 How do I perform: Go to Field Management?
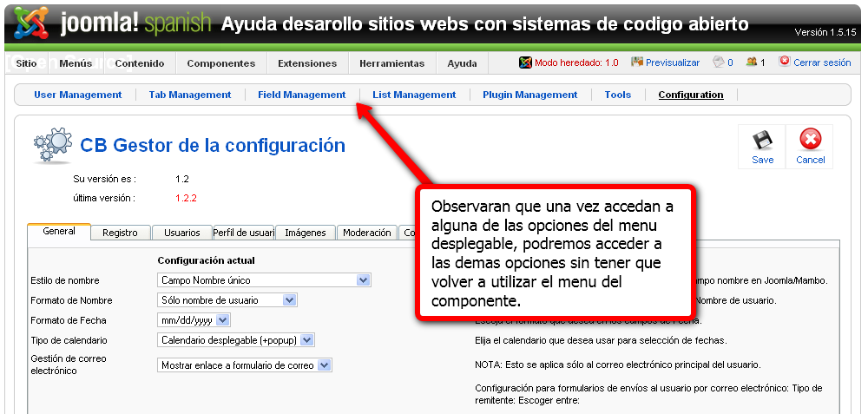(302, 95)
